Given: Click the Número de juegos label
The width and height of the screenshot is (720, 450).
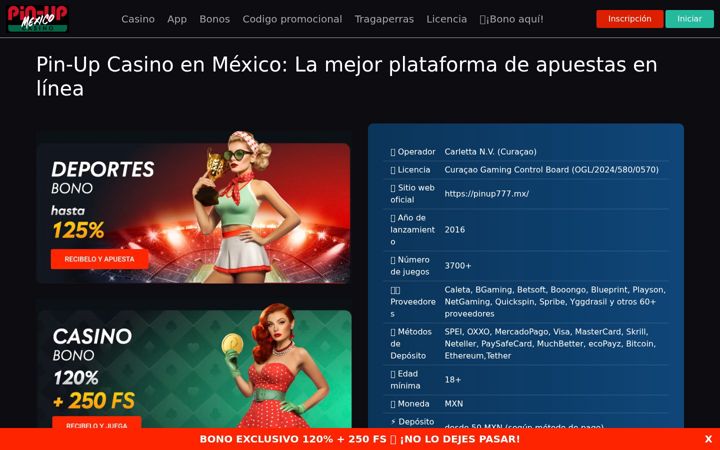Looking at the screenshot, I should 410,265.
